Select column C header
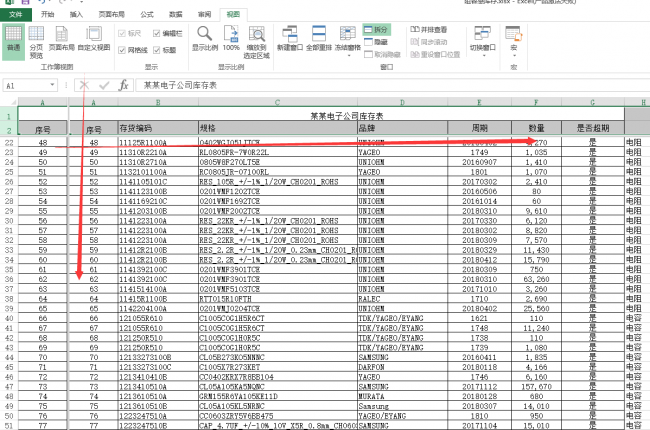 [x=277, y=102]
